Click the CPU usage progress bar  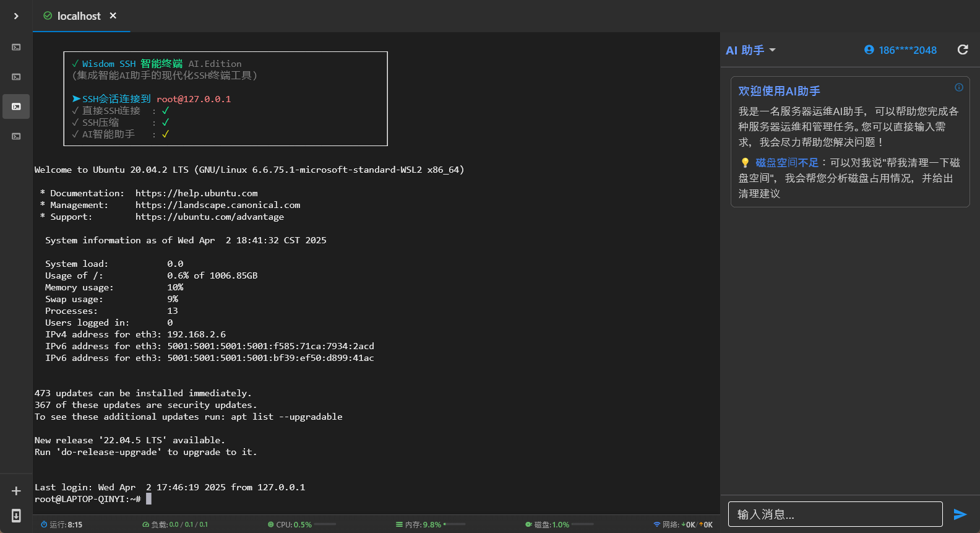pos(325,524)
